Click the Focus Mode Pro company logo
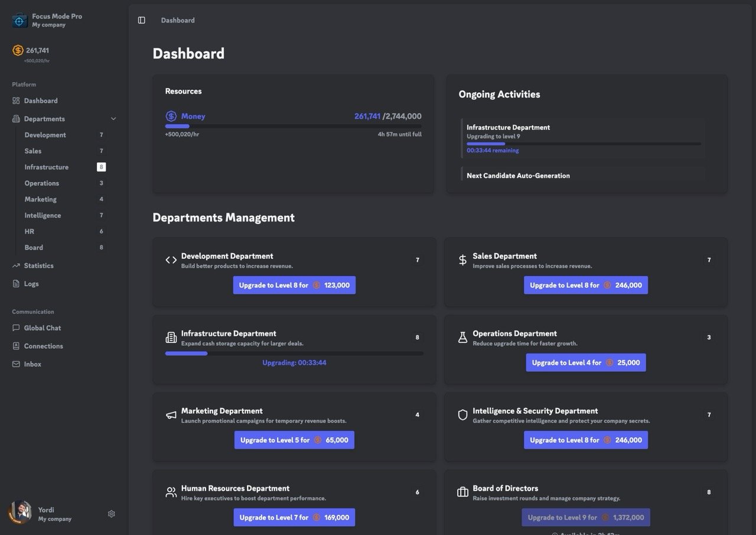 coord(19,20)
